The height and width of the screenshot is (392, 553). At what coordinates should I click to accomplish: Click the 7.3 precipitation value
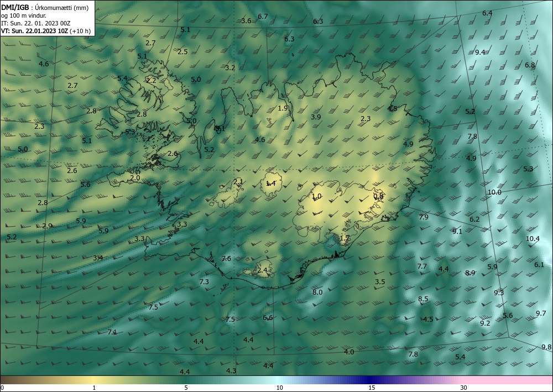tap(204, 281)
